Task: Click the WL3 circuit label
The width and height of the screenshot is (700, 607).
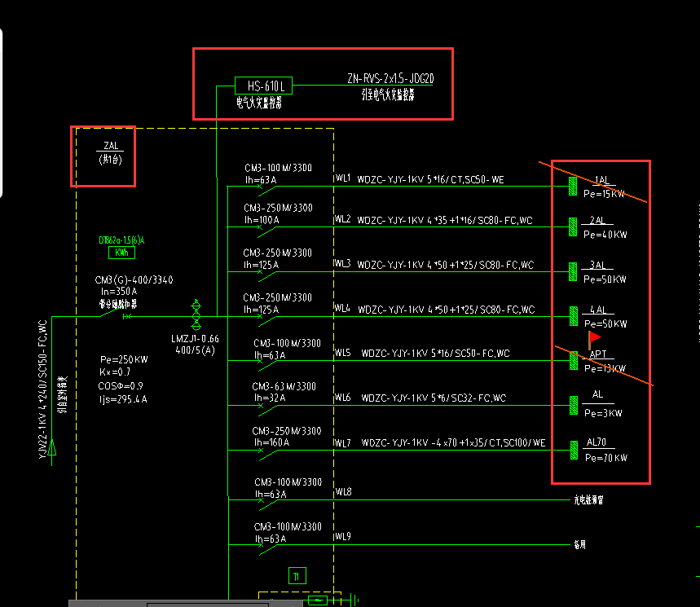Action: (x=342, y=263)
